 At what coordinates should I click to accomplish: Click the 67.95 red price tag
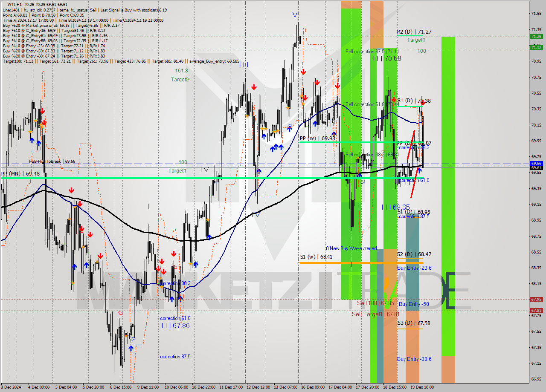click(536, 300)
